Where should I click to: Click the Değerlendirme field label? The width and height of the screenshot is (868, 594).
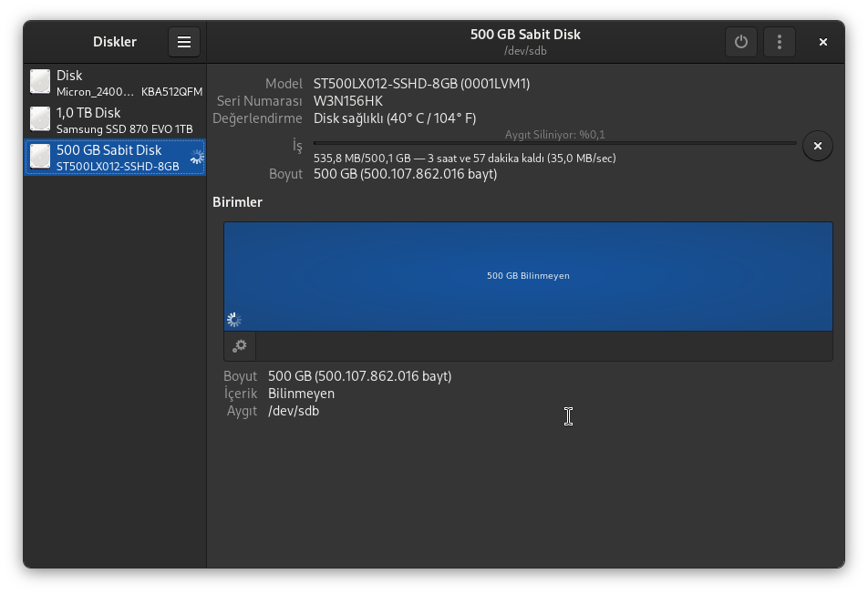tap(257, 118)
